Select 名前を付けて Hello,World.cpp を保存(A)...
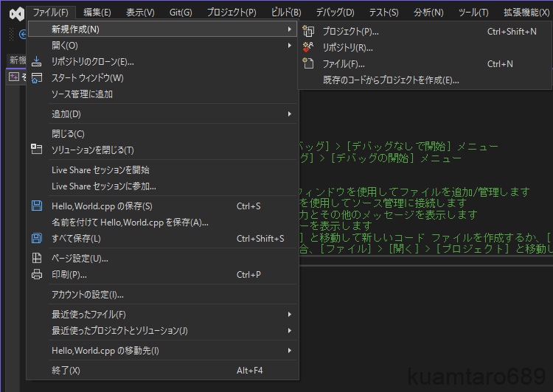Screen dimensions: 553x392 click(162, 222)
